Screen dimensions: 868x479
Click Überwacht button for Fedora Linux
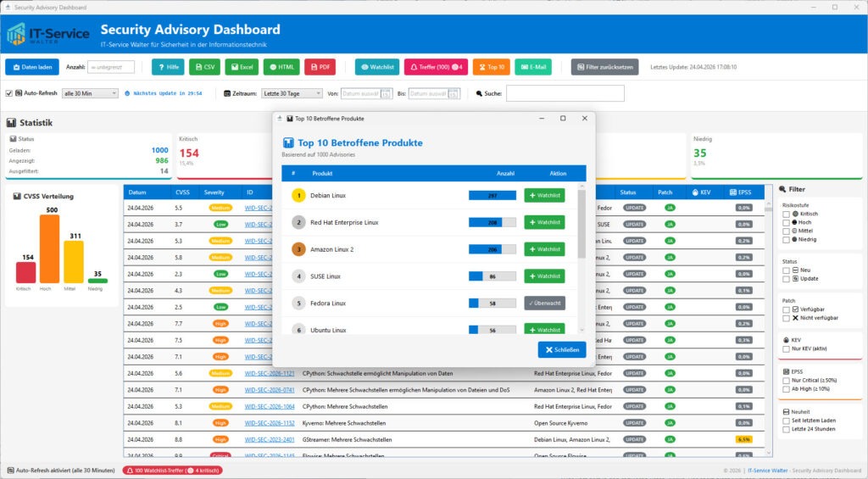545,303
